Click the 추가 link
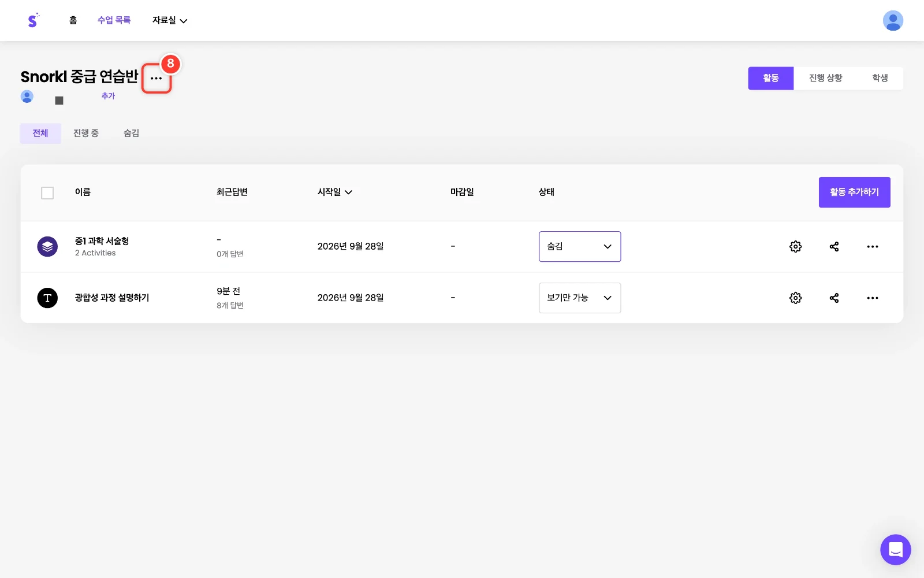This screenshot has height=578, width=924. tap(108, 96)
